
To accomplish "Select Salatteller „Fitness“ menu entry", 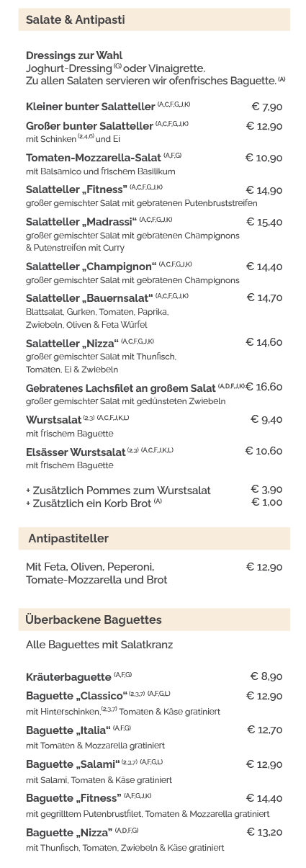I will coord(76,189).
